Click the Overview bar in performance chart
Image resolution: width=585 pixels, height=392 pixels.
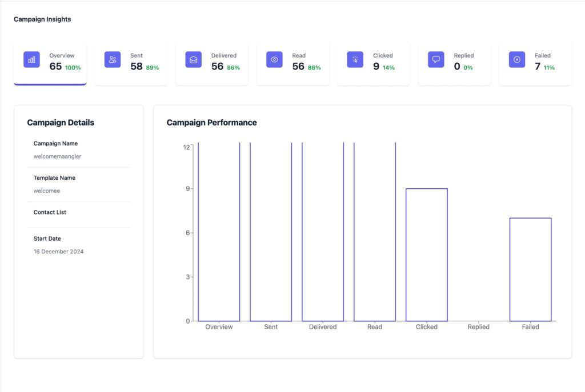tap(219, 232)
